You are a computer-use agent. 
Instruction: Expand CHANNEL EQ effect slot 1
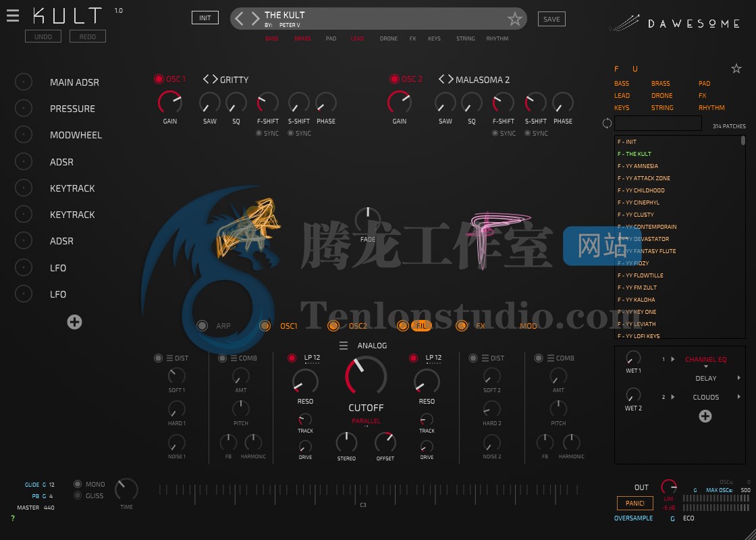673,359
